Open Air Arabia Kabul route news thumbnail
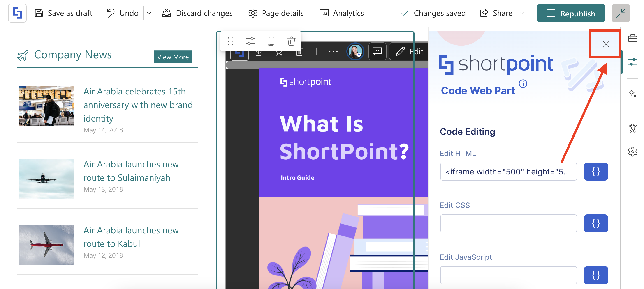644x289 pixels. tap(47, 245)
